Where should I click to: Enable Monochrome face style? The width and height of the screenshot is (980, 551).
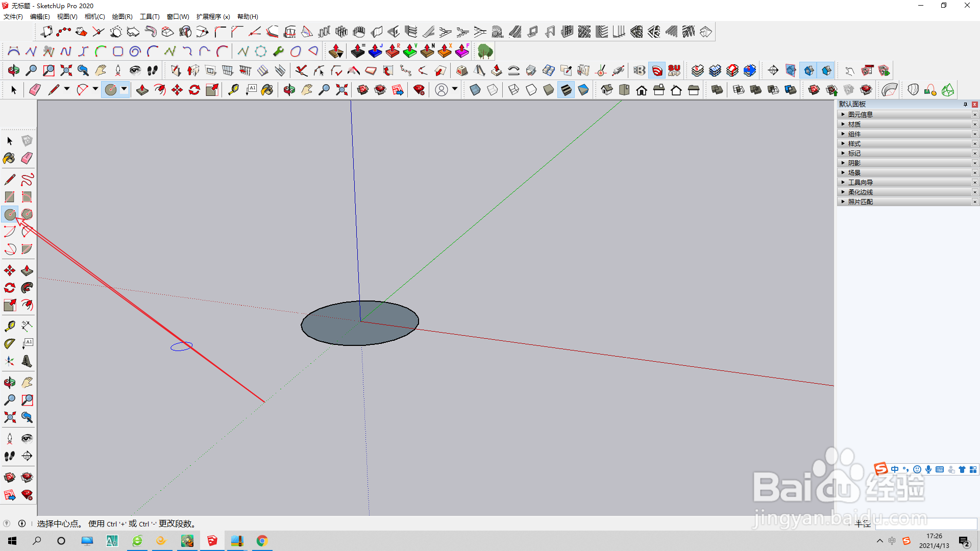[583, 90]
